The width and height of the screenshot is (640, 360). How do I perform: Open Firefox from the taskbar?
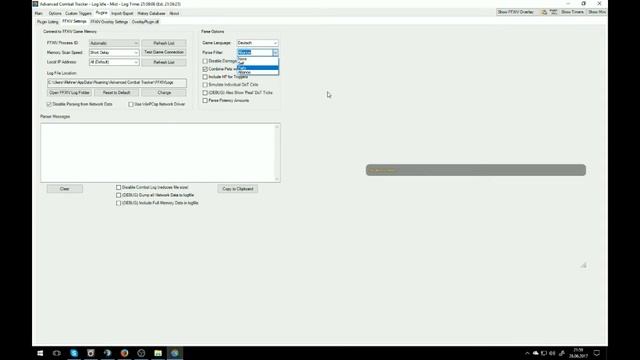[124, 353]
